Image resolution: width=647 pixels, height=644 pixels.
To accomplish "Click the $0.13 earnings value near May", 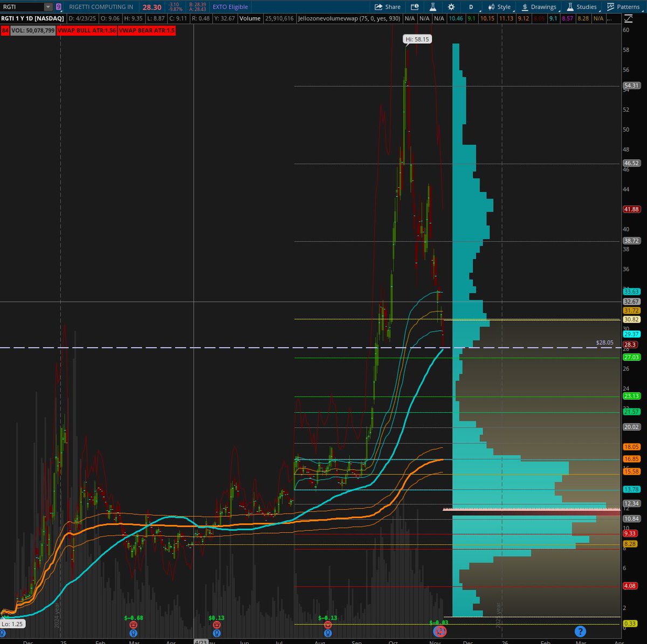I will coord(216,618).
